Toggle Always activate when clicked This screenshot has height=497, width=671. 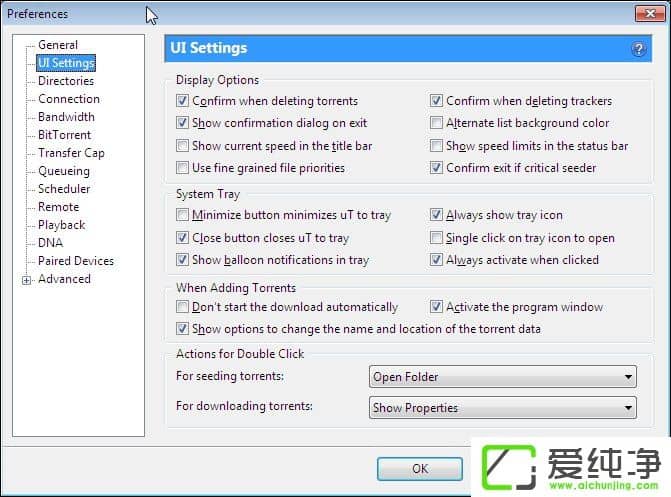point(436,259)
